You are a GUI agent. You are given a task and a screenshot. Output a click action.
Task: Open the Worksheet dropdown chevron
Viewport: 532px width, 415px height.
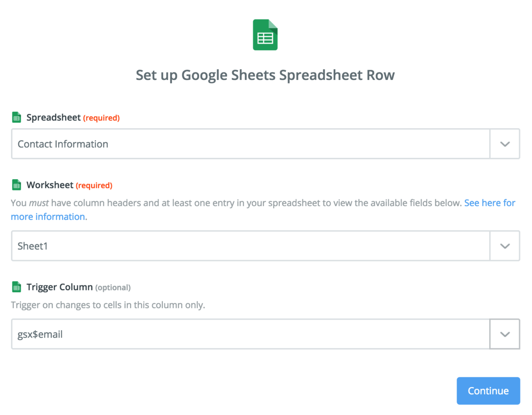[x=505, y=246]
